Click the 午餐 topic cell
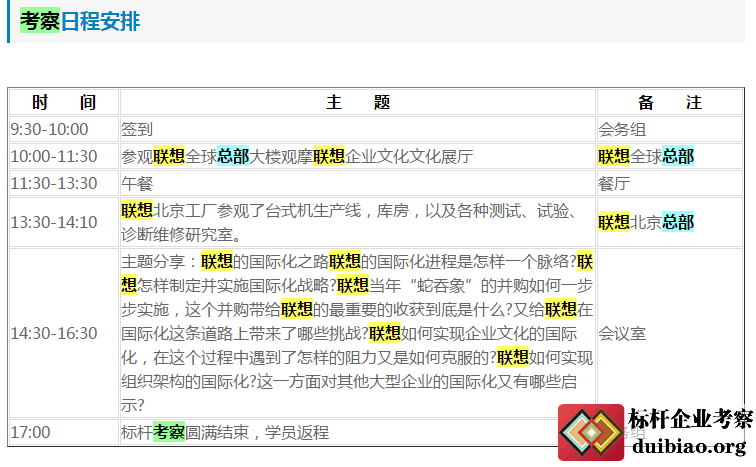Image resolution: width=756 pixels, height=467 pixels. pyautogui.click(x=358, y=183)
